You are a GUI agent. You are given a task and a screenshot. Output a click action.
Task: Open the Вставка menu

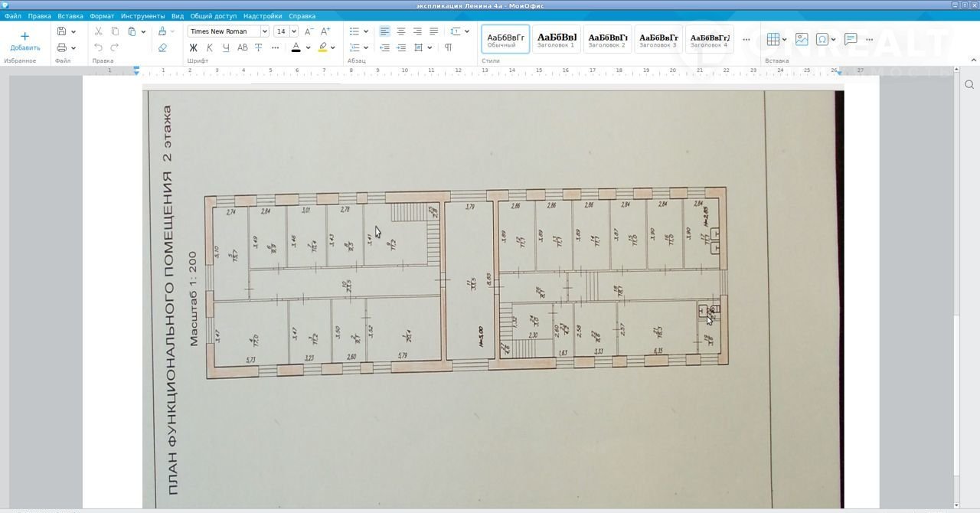point(70,16)
